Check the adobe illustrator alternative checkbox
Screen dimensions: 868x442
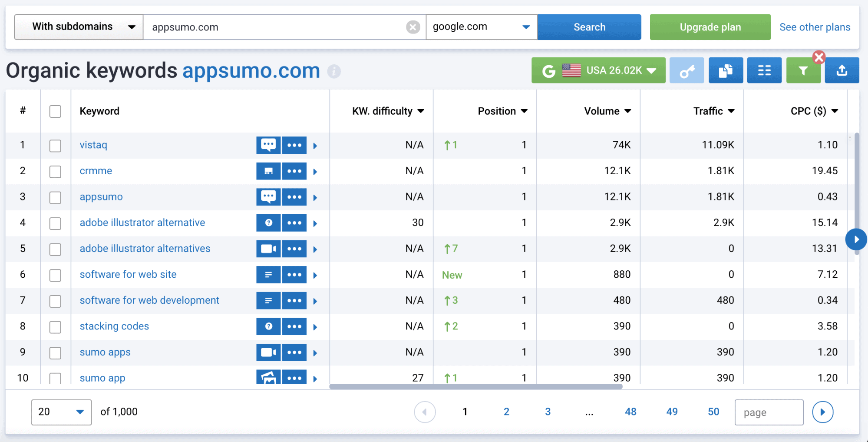pos(55,223)
